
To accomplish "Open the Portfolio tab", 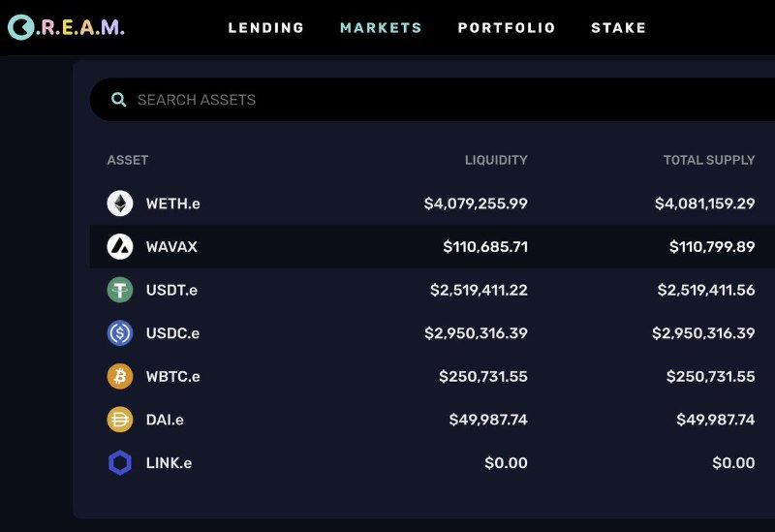I will 507,28.
